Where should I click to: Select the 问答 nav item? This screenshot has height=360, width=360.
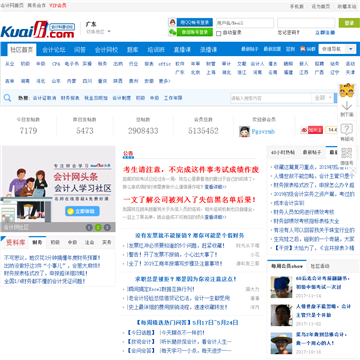(x=80, y=50)
